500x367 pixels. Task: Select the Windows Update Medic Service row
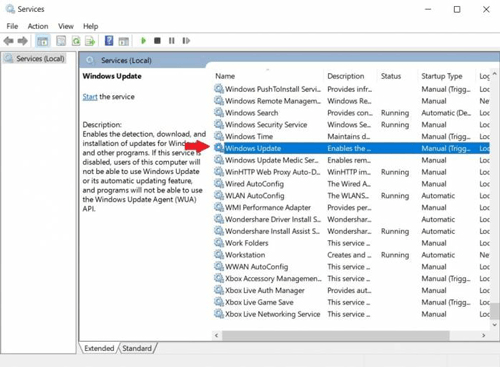click(351, 160)
